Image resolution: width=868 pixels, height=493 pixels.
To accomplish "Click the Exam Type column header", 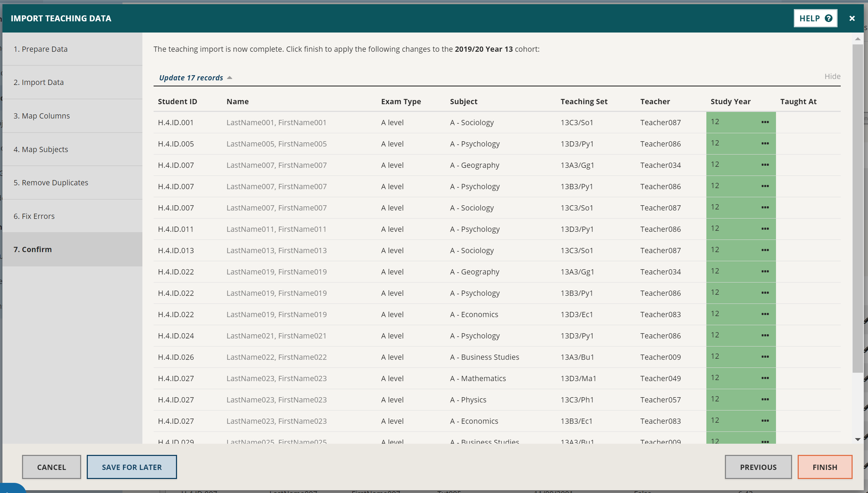I will click(x=401, y=101).
